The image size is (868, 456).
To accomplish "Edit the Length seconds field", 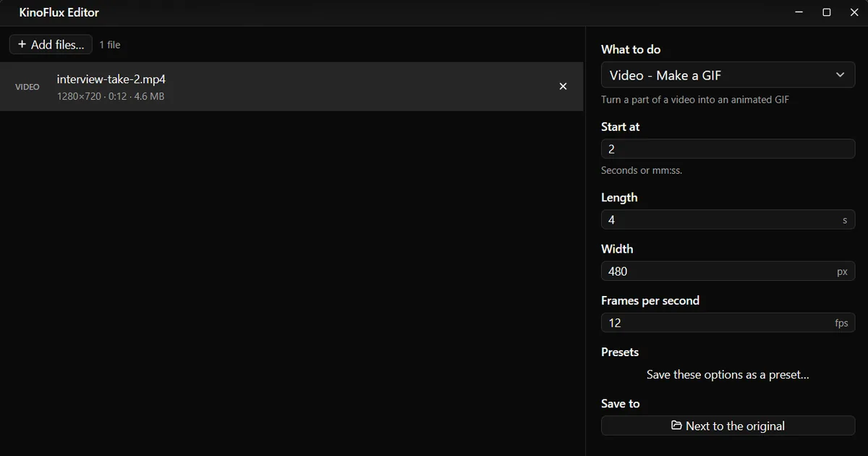I will coord(728,220).
